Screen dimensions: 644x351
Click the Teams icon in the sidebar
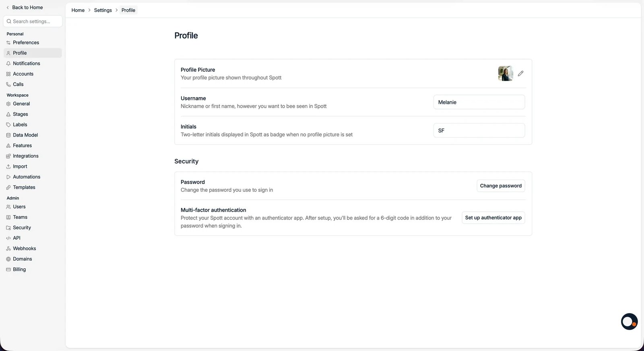click(x=8, y=218)
